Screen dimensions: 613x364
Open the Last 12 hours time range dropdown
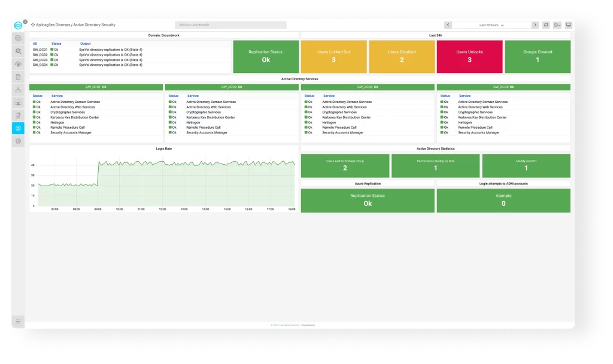coord(491,25)
